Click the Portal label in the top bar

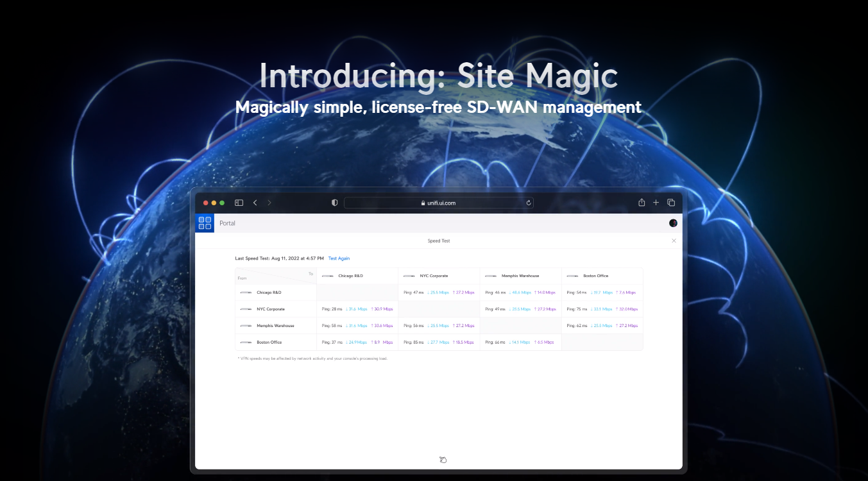click(x=227, y=223)
